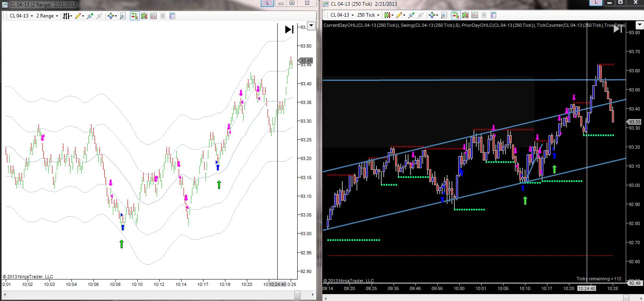
Task: Click zoom out icon in 2 Range window
Action: (99, 16)
